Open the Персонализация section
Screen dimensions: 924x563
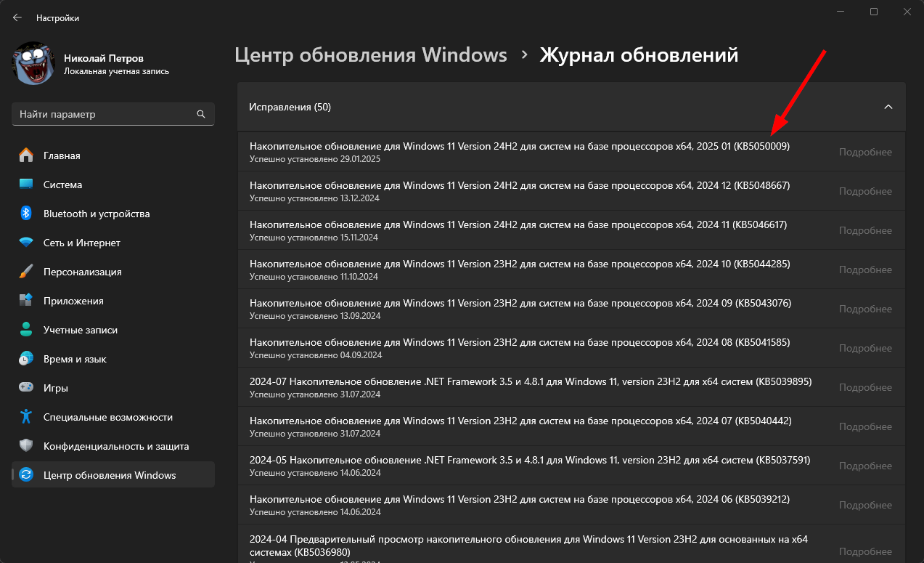(x=113, y=272)
